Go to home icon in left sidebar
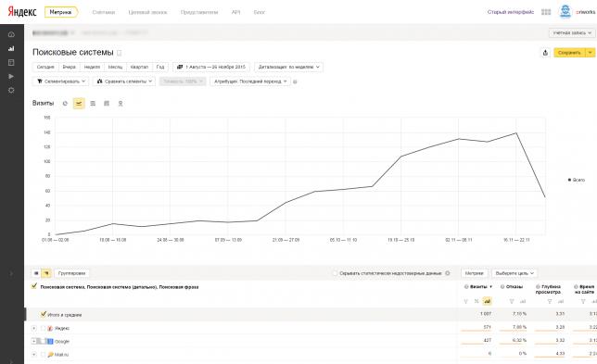 (11, 34)
